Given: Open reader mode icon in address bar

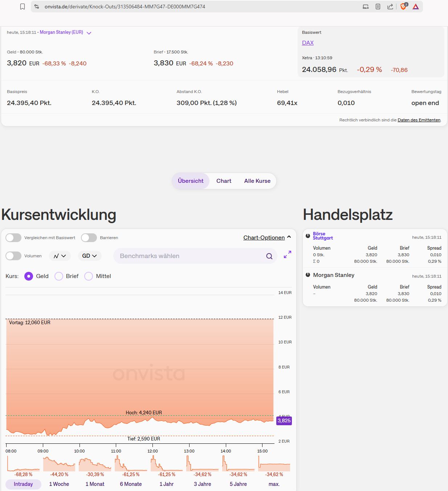Looking at the screenshot, I should click(x=378, y=7).
